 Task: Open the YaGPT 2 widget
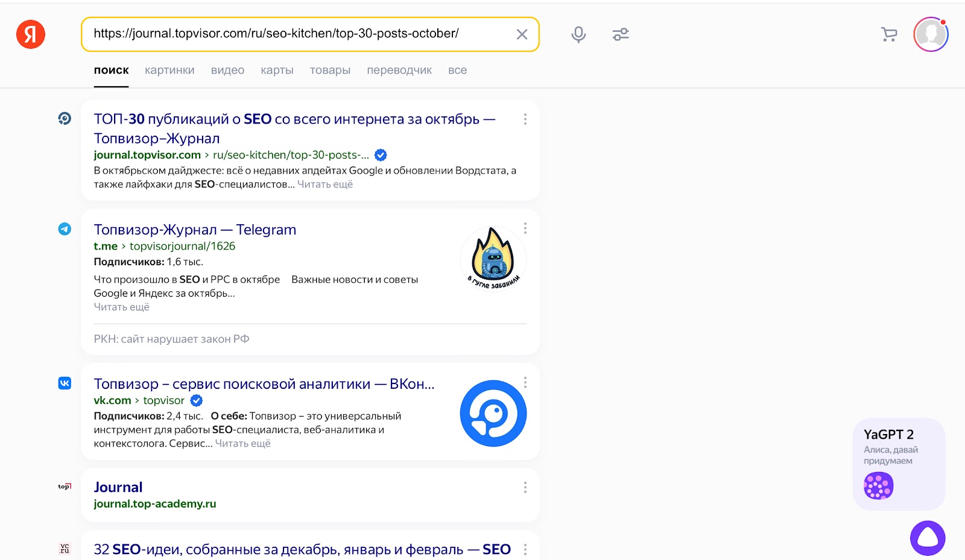pos(898,463)
